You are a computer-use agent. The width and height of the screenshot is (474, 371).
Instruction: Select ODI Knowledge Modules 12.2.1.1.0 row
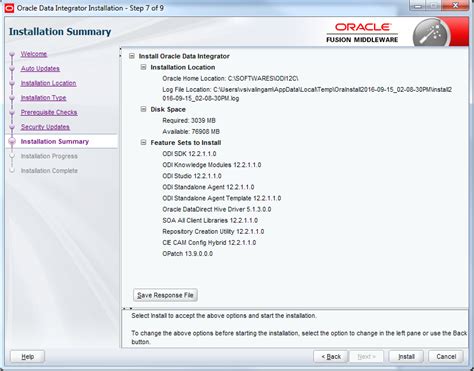click(212, 165)
